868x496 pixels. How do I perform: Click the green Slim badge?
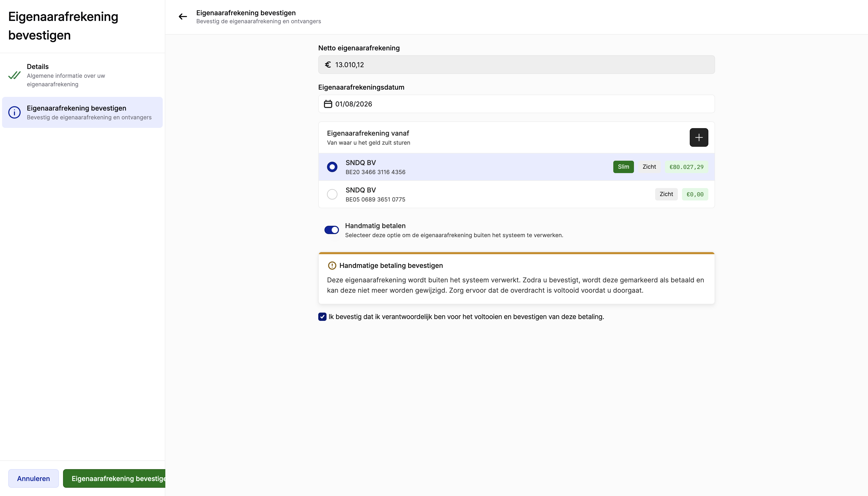623,167
